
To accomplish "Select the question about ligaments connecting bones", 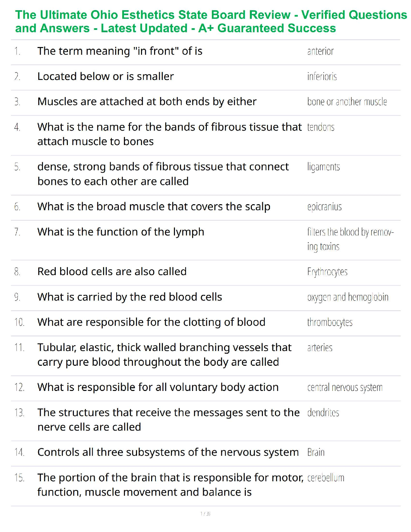I will [x=163, y=174].
